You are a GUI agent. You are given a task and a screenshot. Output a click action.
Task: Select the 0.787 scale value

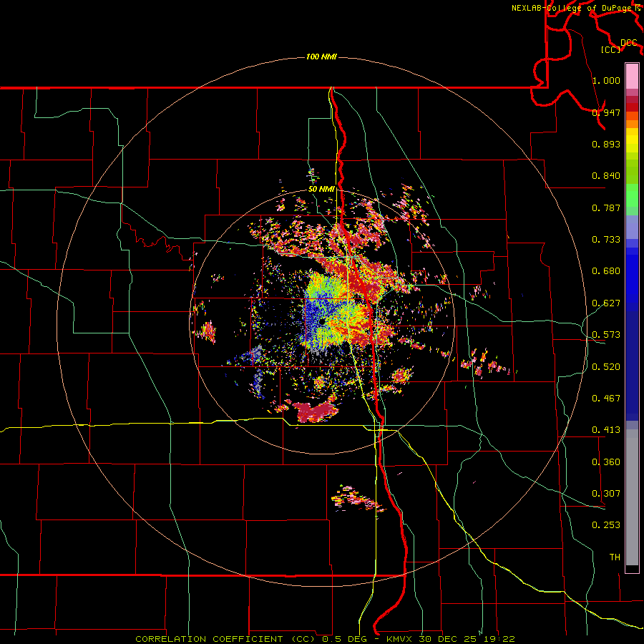(x=606, y=208)
